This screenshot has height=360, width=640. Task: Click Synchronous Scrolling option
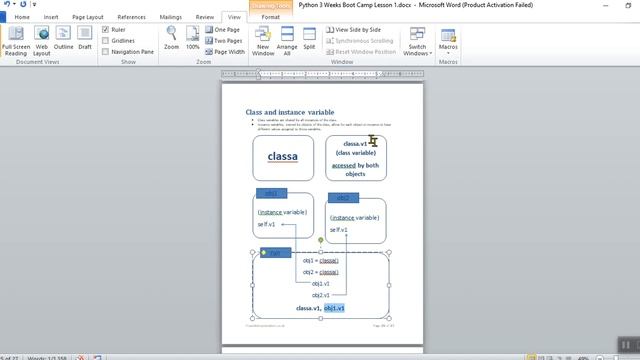[x=360, y=40]
